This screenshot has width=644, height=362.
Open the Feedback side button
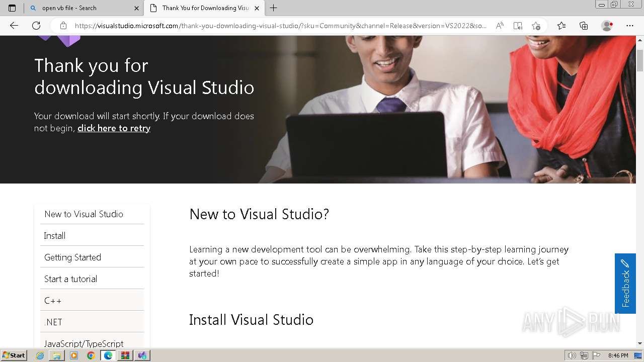click(x=625, y=284)
